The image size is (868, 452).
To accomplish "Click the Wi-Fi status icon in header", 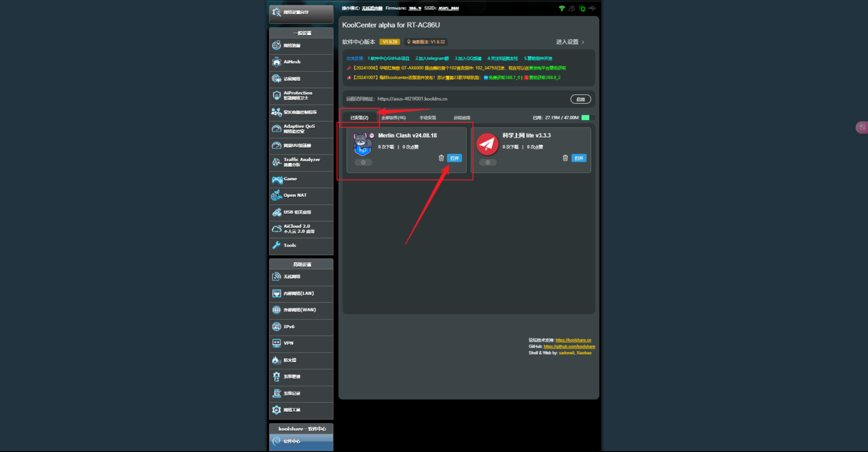I will point(562,8).
